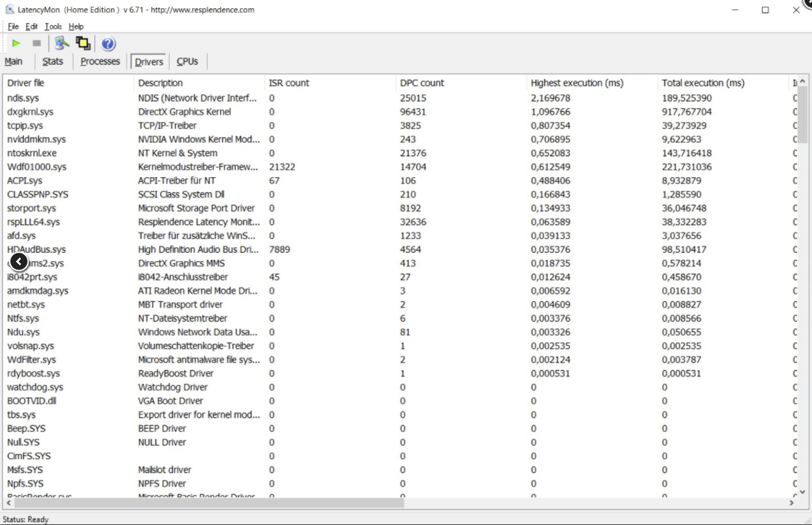Open help via blue question mark icon

pyautogui.click(x=108, y=44)
